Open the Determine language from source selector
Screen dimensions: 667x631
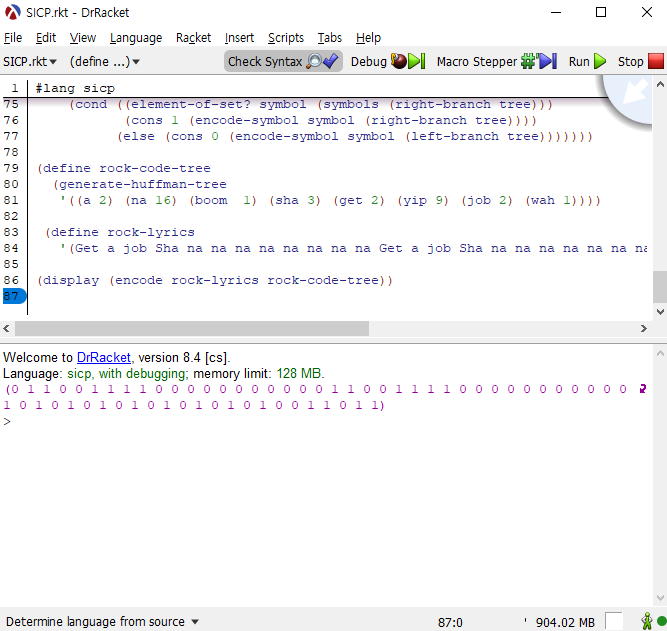(x=103, y=621)
